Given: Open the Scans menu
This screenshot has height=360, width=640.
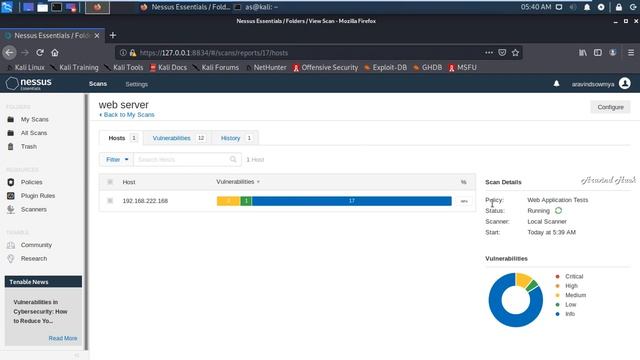Looking at the screenshot, I should coord(98,84).
